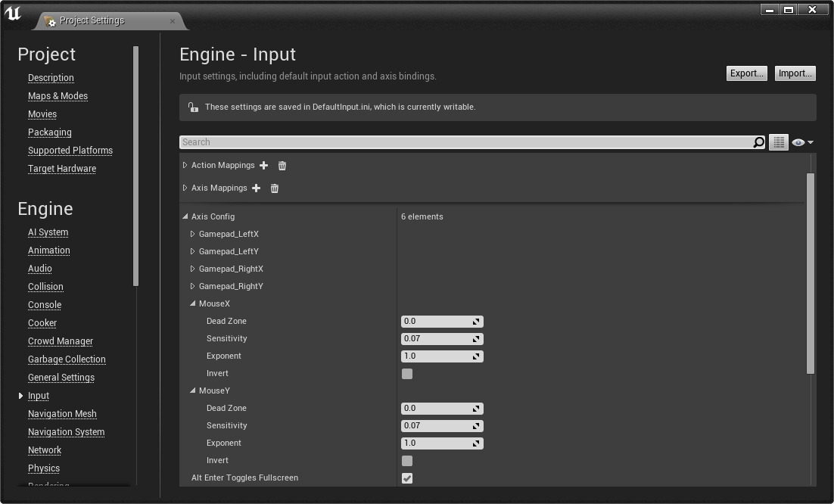Delete all Action Mappings via trash icon

click(282, 166)
